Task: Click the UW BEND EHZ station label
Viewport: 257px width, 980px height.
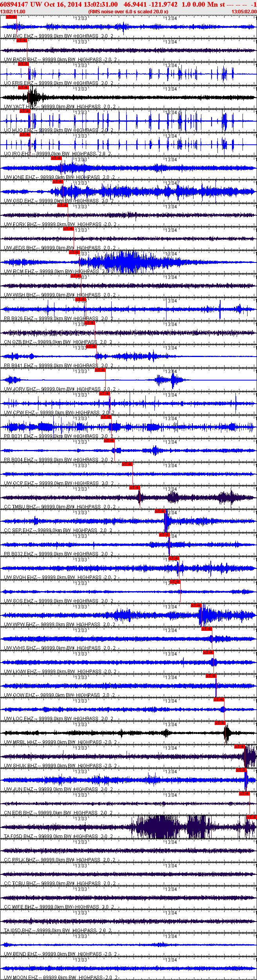Action: pyautogui.click(x=20, y=954)
